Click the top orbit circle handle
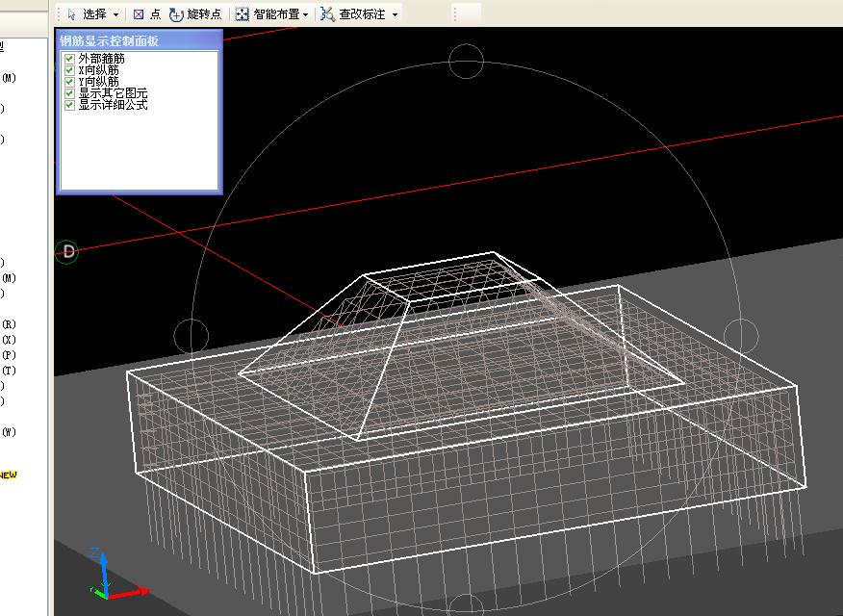Screen dimensions: 843x616 [x=466, y=62]
